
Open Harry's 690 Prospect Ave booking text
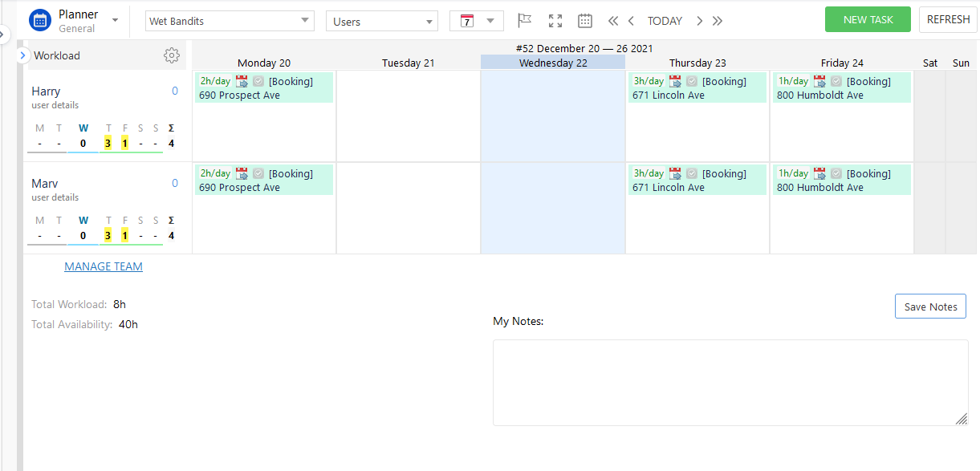coord(239,95)
